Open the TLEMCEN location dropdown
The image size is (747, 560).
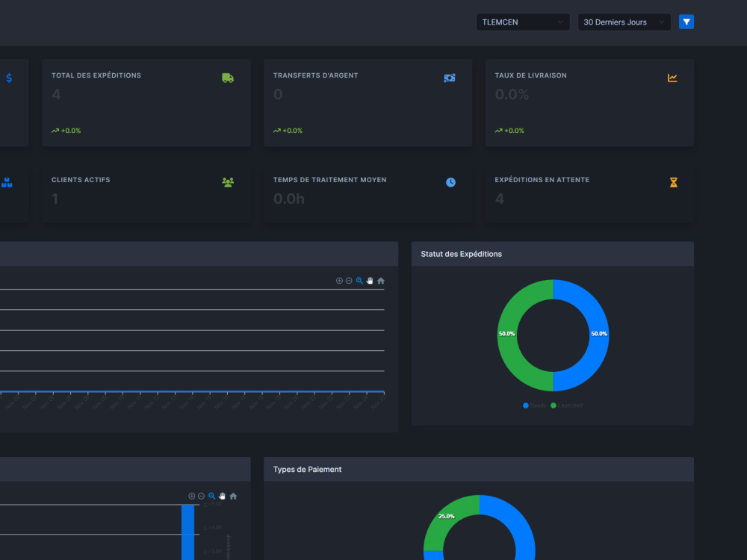tap(523, 22)
